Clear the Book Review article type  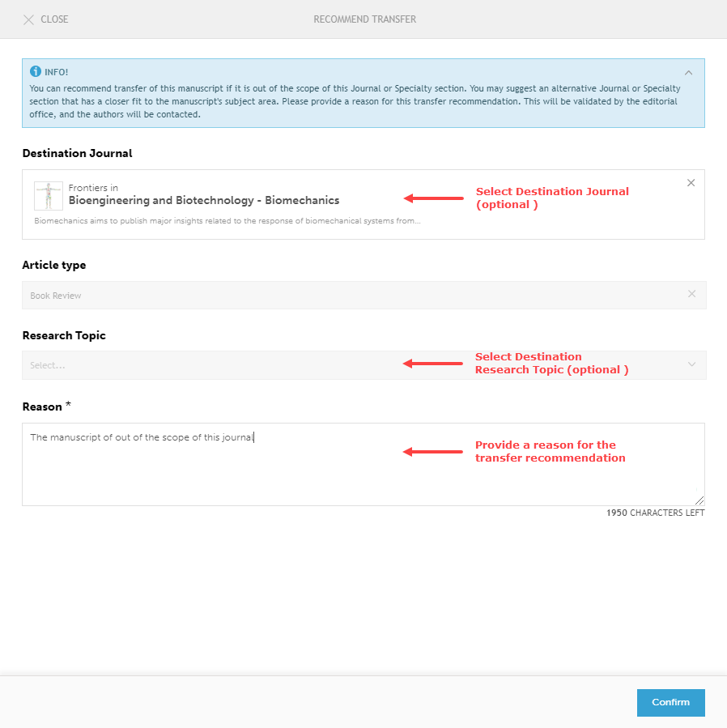point(691,294)
